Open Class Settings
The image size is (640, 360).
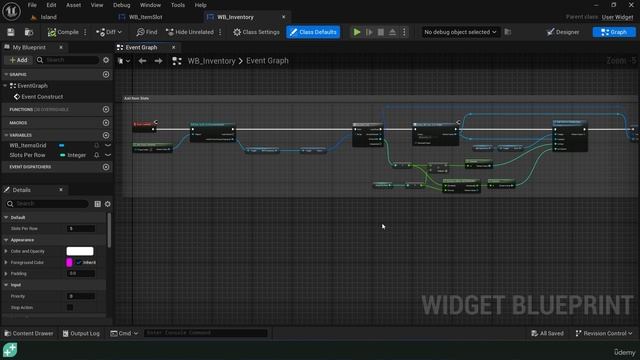click(256, 32)
